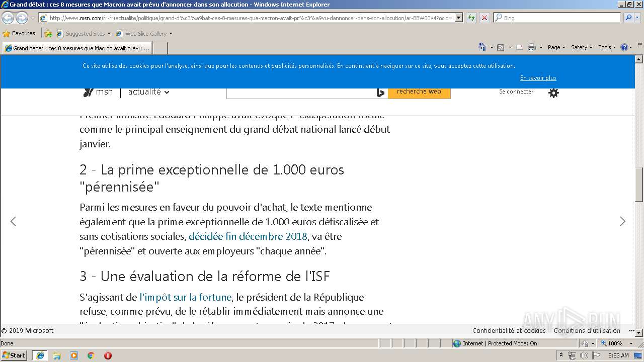
Task: Click the Start button
Action: pyautogui.click(x=14, y=355)
